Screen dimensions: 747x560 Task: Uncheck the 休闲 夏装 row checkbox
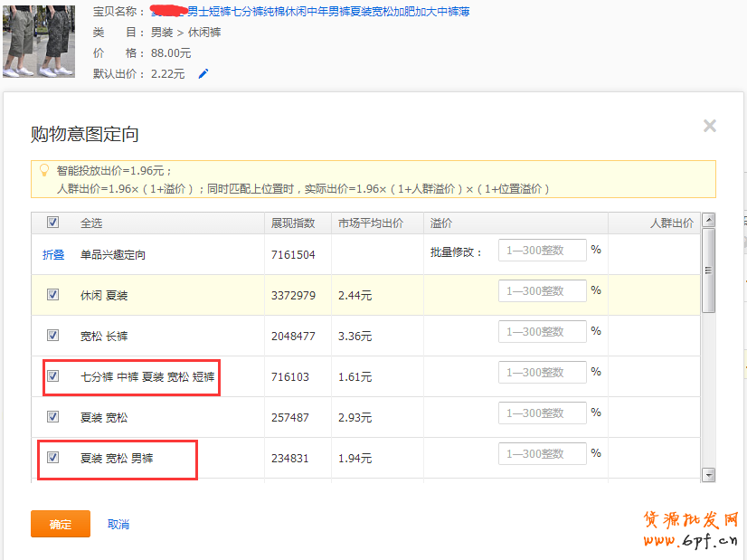52,295
